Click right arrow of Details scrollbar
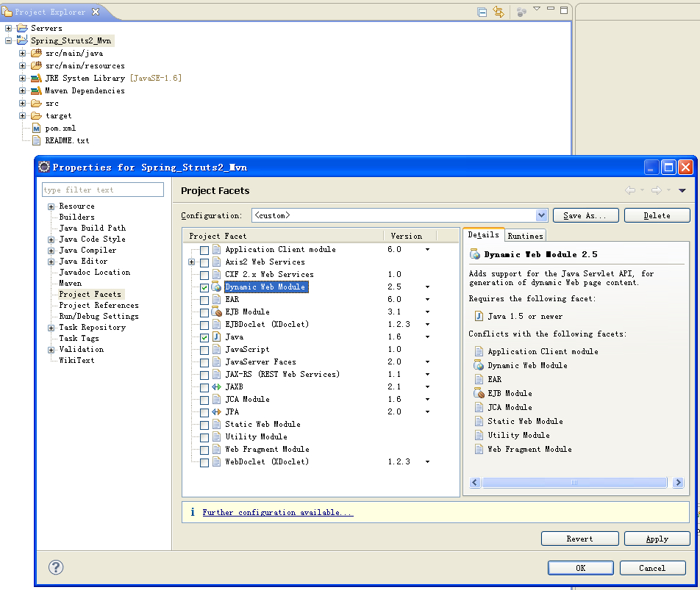The height and width of the screenshot is (590, 700). click(678, 483)
